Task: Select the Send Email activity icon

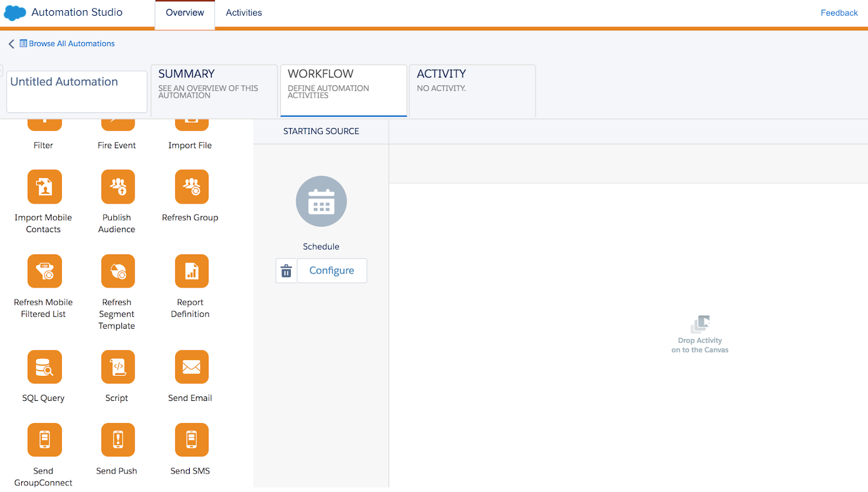Action: pyautogui.click(x=191, y=367)
